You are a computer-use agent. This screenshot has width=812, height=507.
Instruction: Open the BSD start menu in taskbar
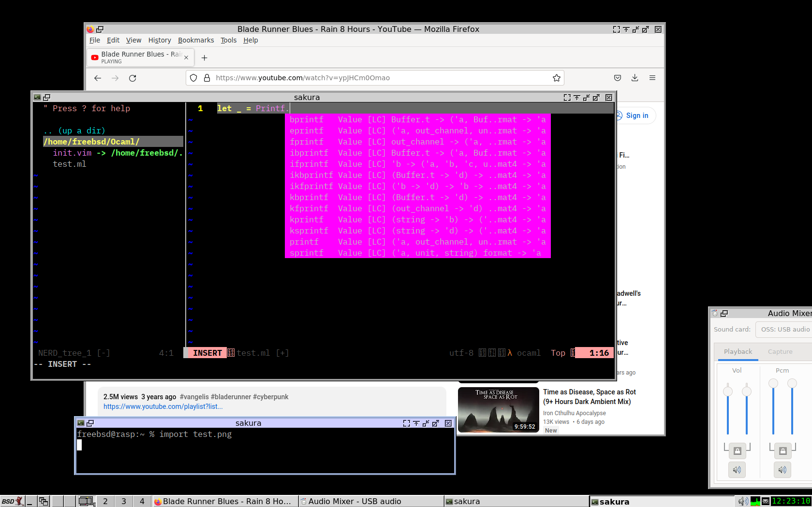(12, 501)
